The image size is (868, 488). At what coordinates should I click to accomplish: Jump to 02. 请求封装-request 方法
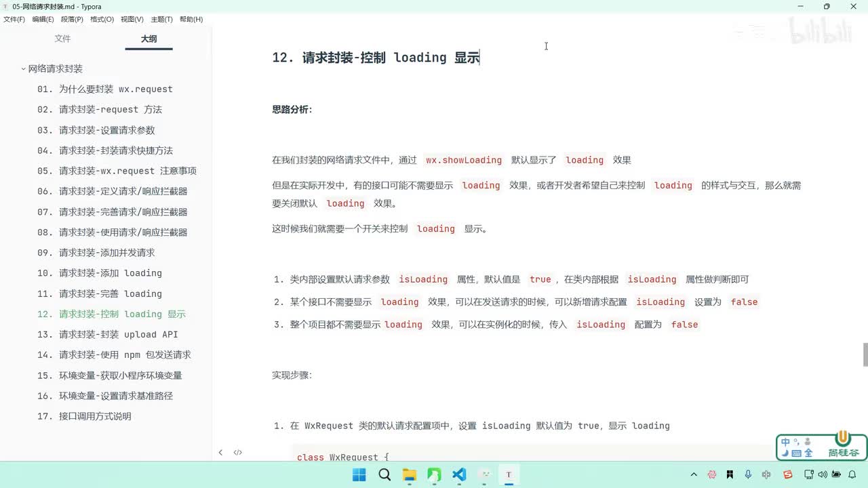100,110
